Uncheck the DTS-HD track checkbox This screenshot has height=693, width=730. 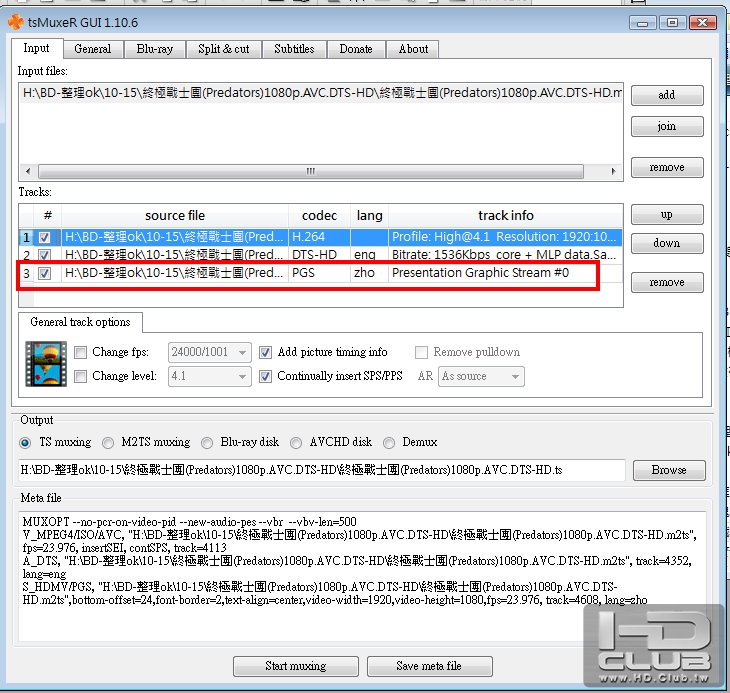point(45,255)
